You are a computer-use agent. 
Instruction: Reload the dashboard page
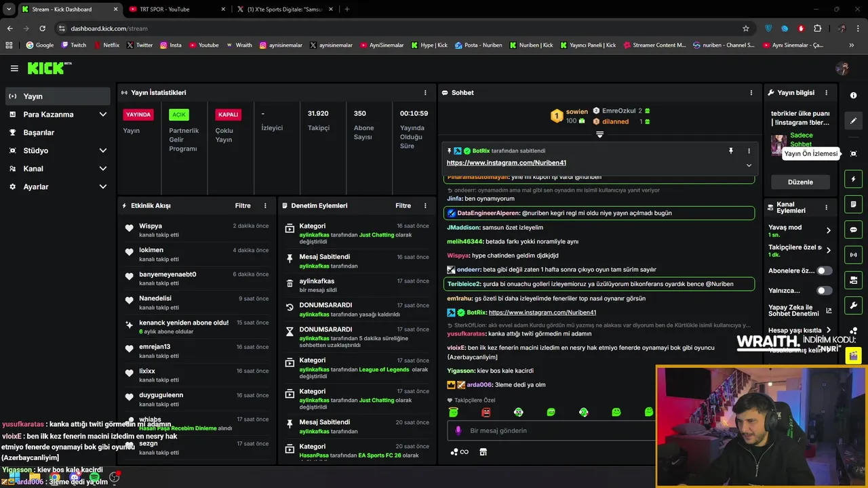point(42,28)
